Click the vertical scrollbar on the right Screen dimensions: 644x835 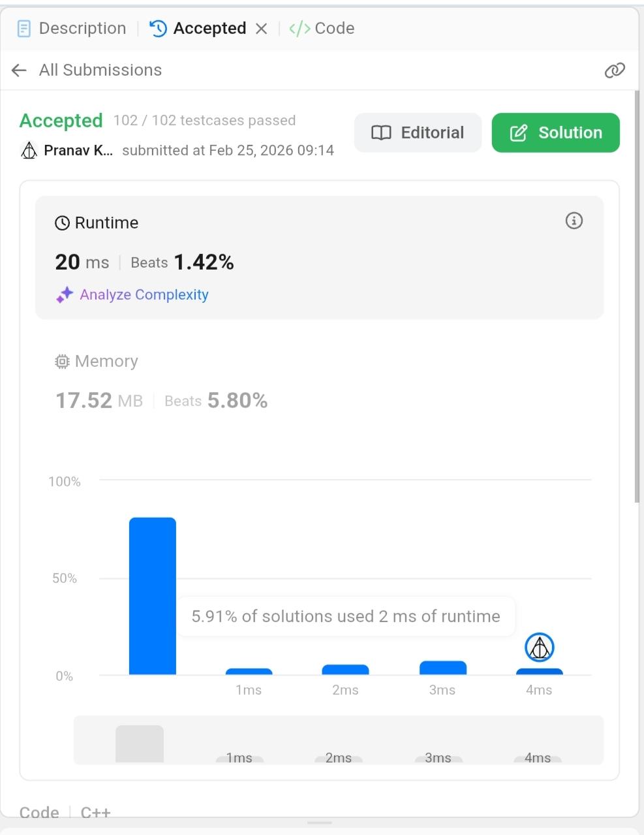tap(637, 296)
